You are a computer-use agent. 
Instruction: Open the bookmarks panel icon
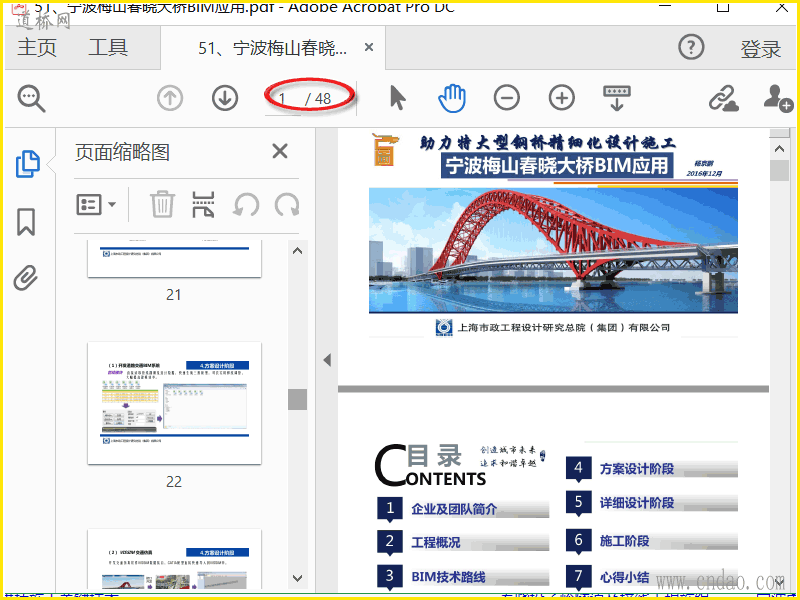point(26,222)
